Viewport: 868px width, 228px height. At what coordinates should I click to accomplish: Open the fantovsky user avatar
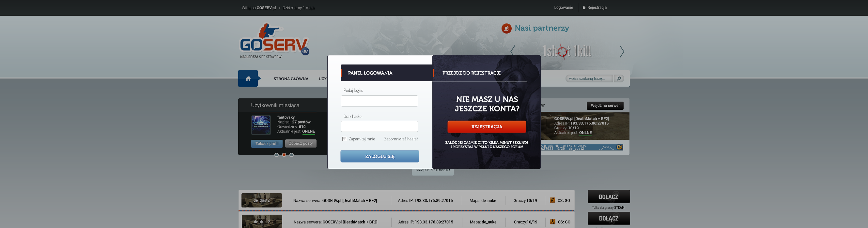tap(261, 125)
